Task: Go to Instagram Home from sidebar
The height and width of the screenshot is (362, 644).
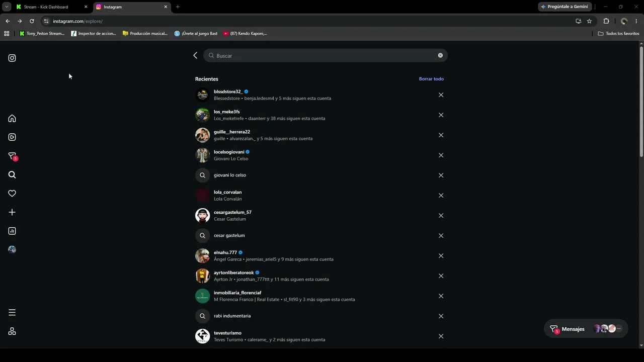Action: [x=12, y=119]
